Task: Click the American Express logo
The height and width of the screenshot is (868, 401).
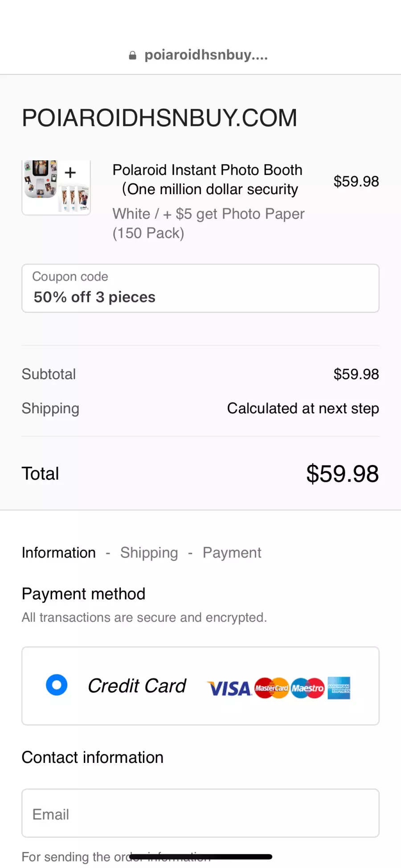Action: coord(339,688)
